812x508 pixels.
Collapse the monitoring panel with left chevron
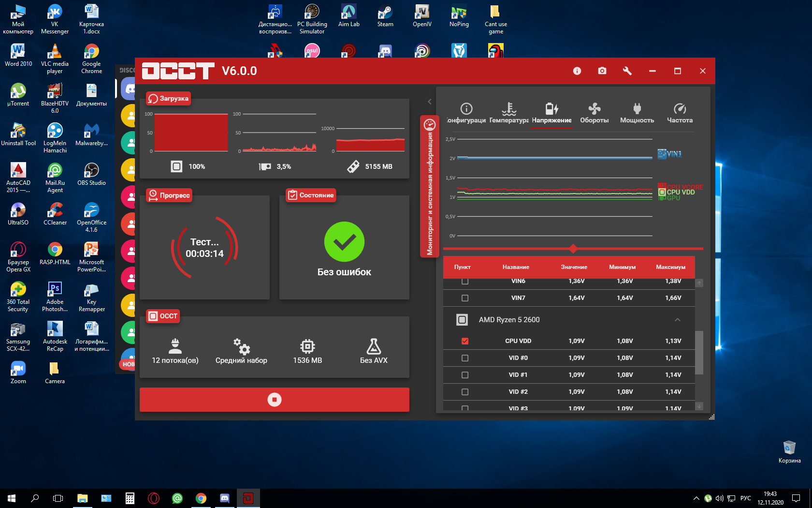point(429,102)
